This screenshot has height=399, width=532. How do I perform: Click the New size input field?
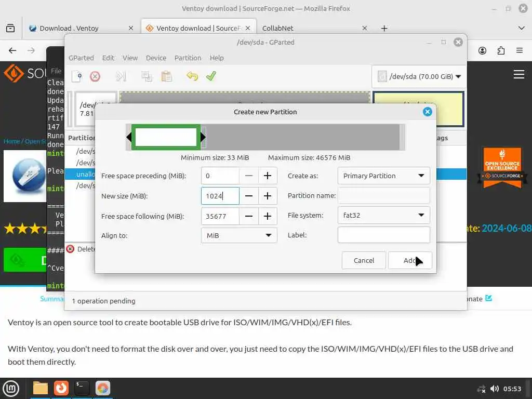(220, 196)
